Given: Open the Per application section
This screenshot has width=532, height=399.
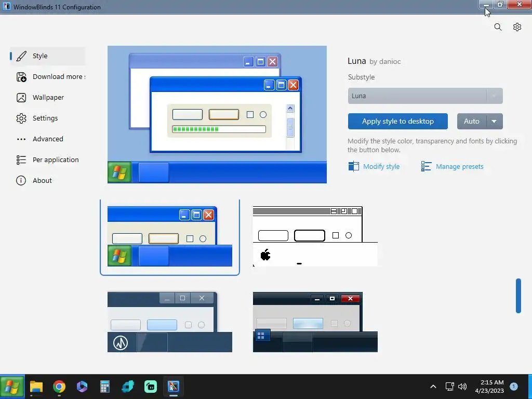Looking at the screenshot, I should coord(47,160).
